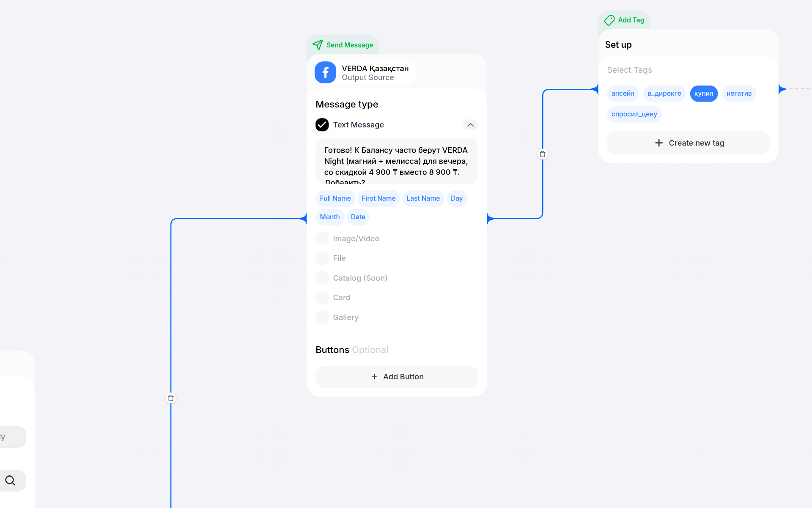Deselect the купил tag
This screenshot has width=812, height=508.
[704, 94]
